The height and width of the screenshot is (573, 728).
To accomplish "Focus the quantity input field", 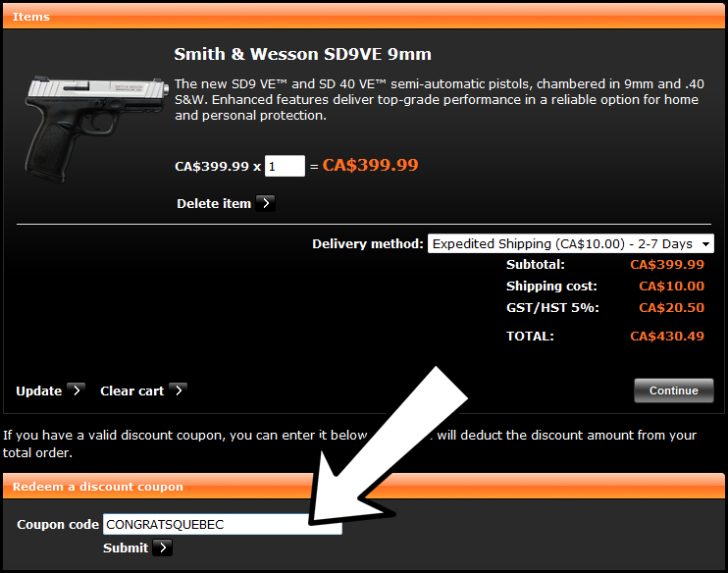I will (x=285, y=166).
